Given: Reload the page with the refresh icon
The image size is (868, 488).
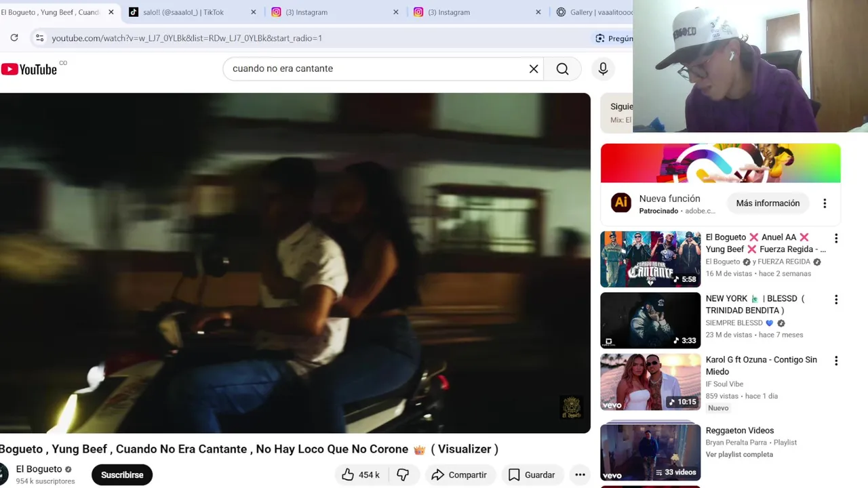Looking at the screenshot, I should (14, 38).
